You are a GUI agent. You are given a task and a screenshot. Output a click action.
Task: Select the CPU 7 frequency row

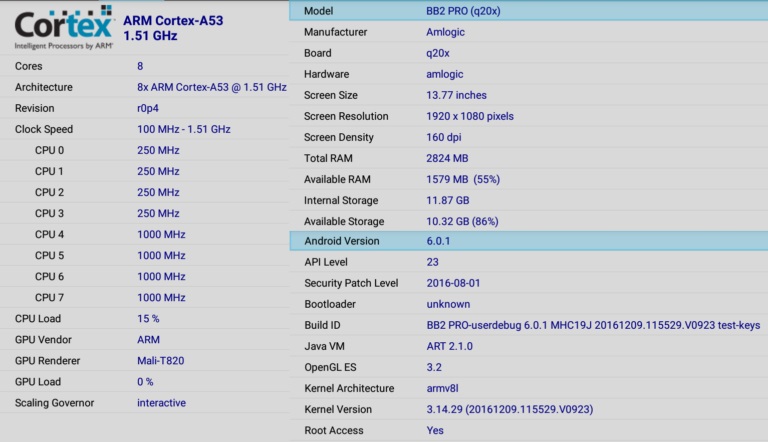144,297
